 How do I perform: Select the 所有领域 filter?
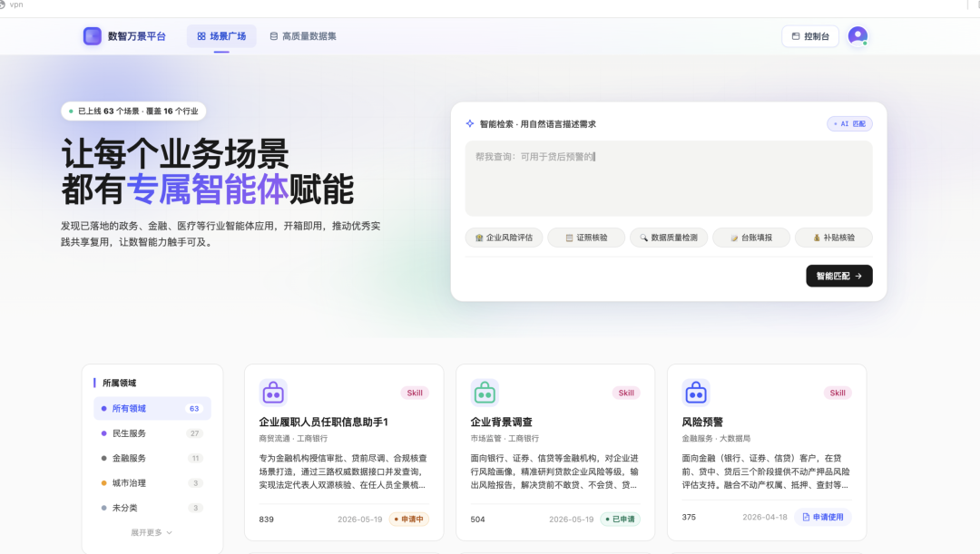point(152,409)
